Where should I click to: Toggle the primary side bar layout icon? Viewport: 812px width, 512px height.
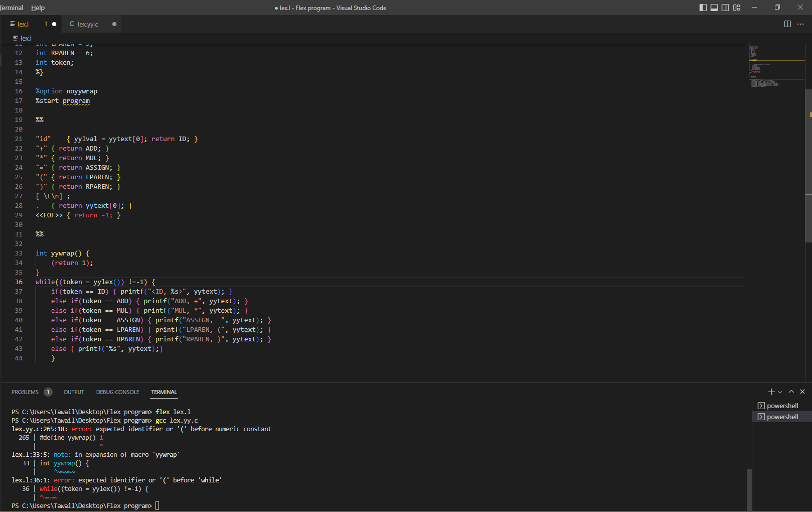(x=703, y=8)
